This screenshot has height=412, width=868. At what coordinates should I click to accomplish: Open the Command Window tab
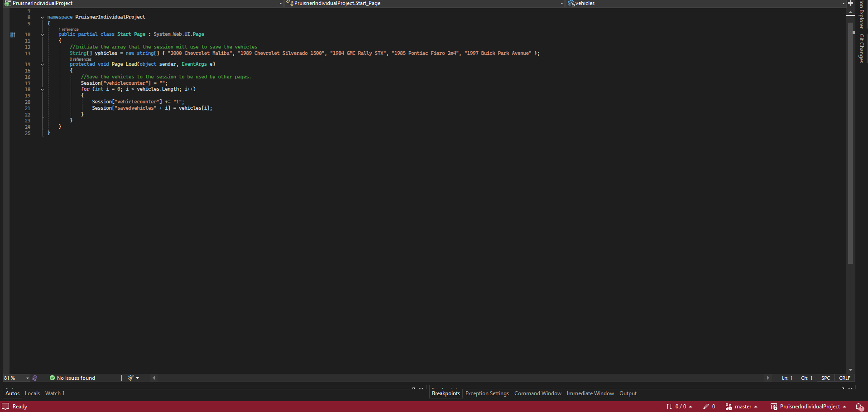click(538, 393)
